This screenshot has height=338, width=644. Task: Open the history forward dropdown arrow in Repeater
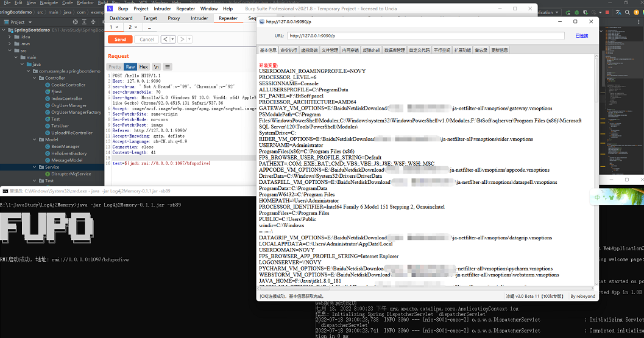click(189, 40)
